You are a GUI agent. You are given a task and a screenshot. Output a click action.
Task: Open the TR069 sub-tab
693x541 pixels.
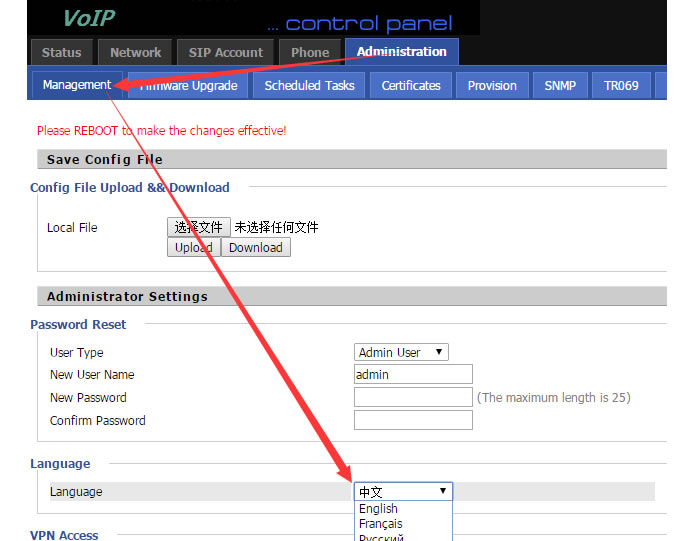[x=621, y=86]
